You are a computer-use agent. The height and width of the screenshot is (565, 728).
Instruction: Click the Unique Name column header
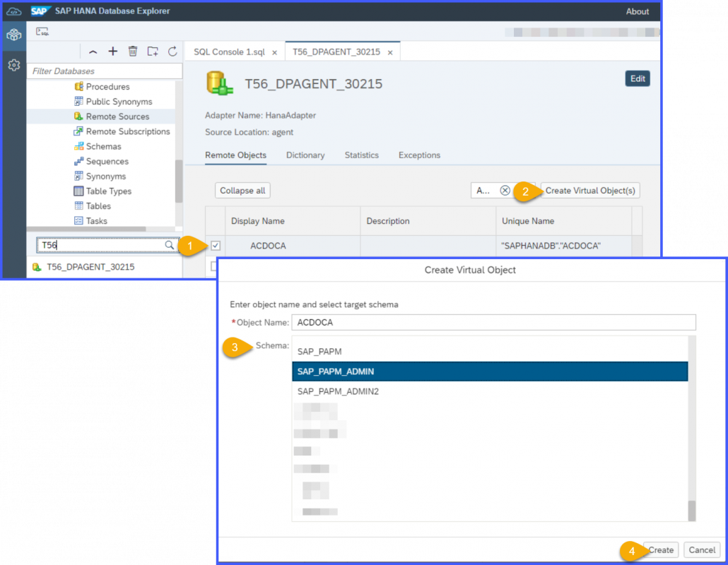[x=563, y=221]
